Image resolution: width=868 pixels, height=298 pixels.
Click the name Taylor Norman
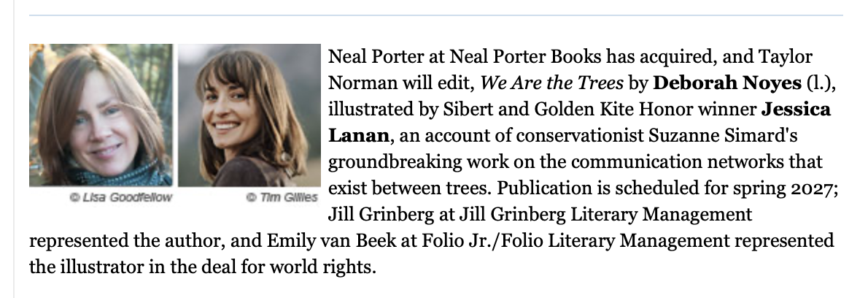pyautogui.click(x=570, y=70)
